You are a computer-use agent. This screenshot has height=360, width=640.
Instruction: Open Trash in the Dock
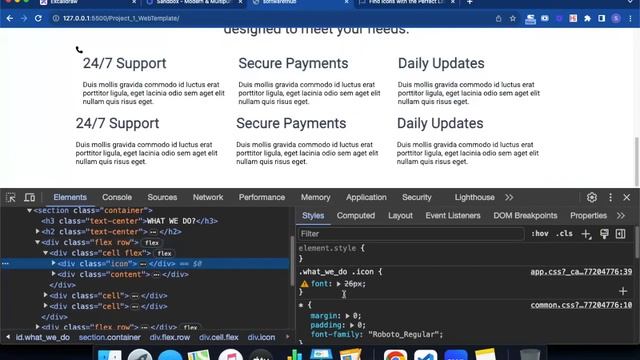point(530,354)
